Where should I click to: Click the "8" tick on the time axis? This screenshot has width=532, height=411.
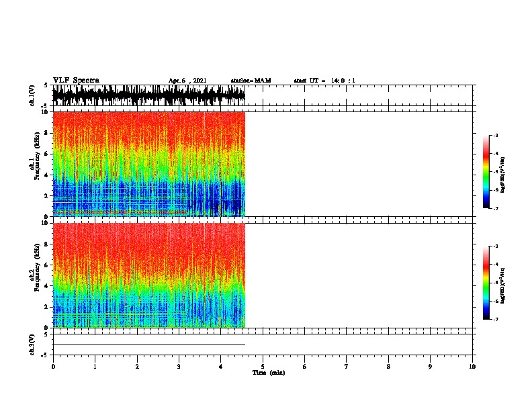click(x=388, y=367)
